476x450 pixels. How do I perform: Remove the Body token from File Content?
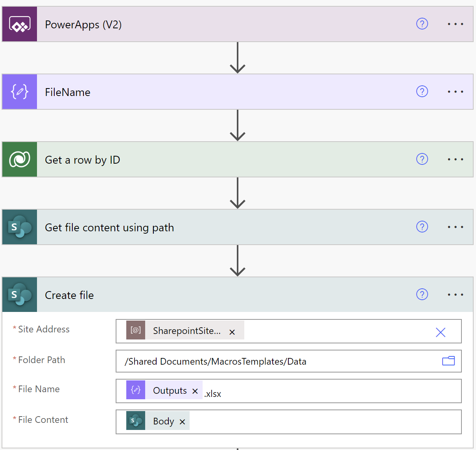tap(182, 422)
